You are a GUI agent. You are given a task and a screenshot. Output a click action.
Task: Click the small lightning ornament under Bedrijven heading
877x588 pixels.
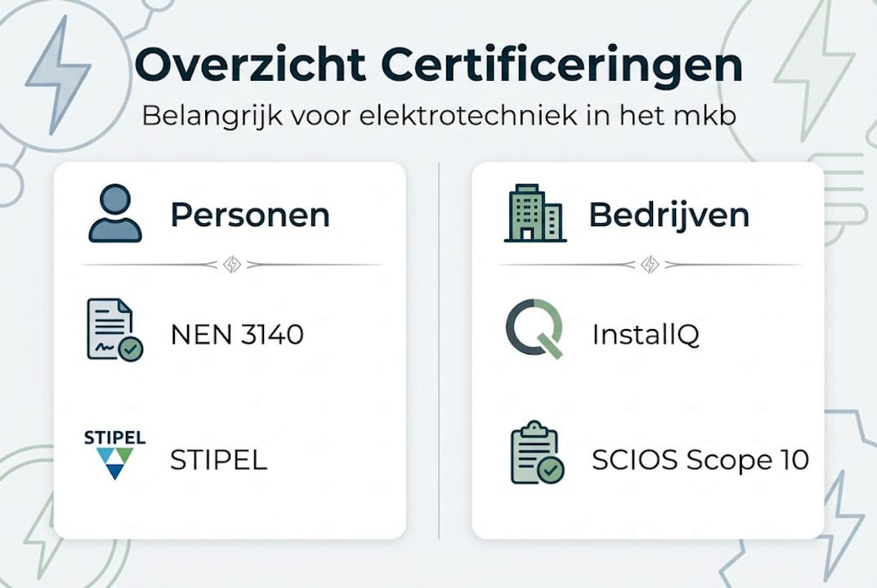point(650,265)
